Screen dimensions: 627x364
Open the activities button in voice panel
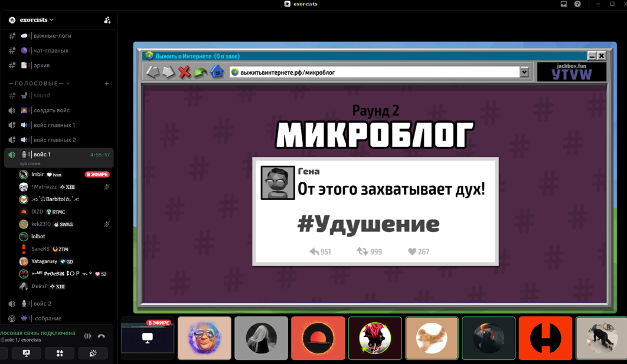[60, 353]
